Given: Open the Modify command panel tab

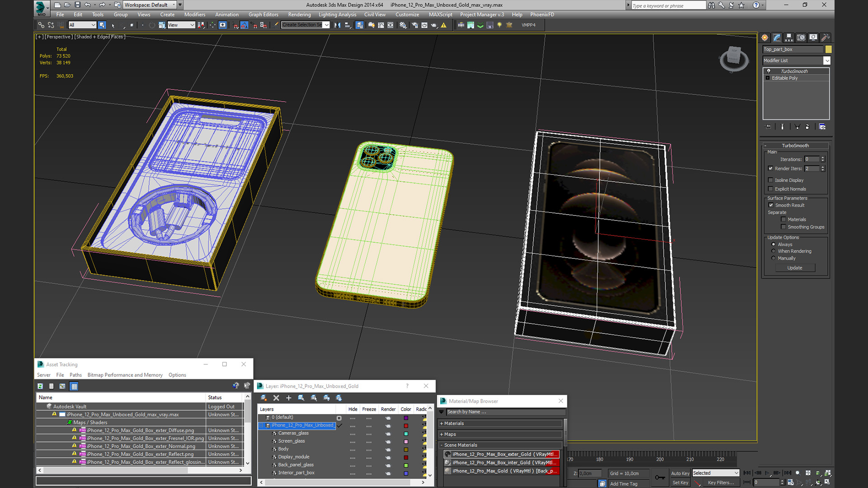Looking at the screenshot, I should tap(777, 38).
